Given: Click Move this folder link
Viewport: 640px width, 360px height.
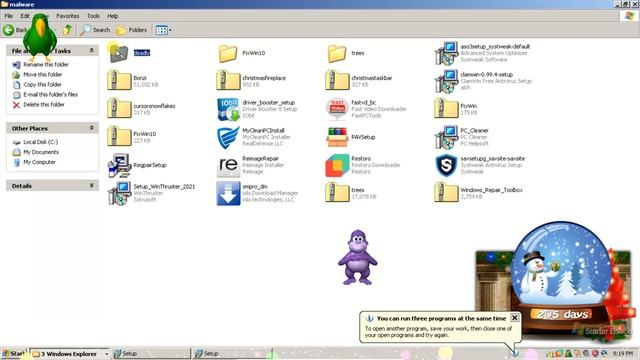Looking at the screenshot, I should 42,74.
